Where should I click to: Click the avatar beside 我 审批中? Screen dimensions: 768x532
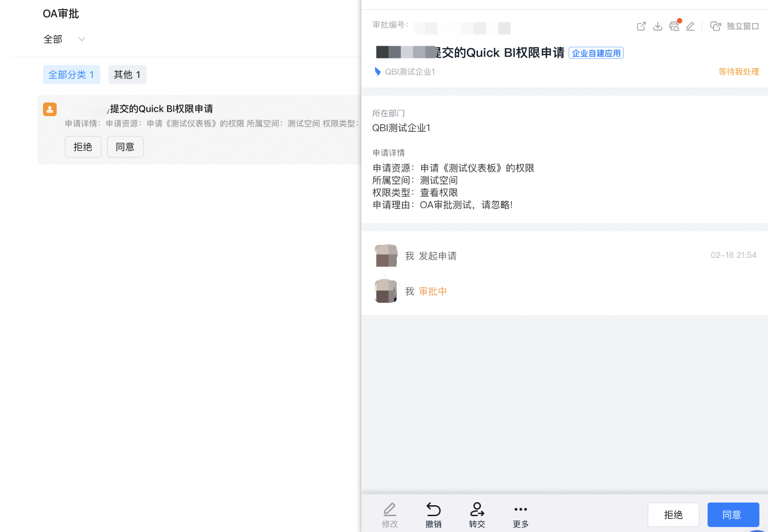[386, 291]
